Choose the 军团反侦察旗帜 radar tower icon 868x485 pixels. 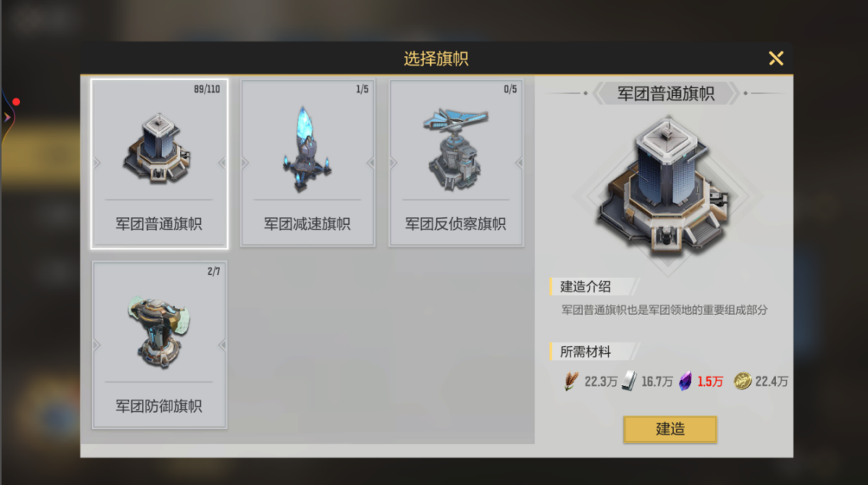coord(455,149)
